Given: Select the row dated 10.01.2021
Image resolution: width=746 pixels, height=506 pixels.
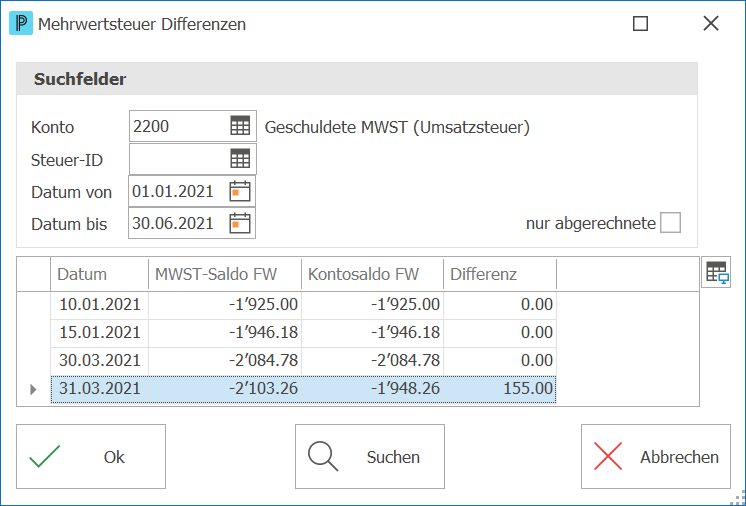Looking at the screenshot, I should coord(304,305).
